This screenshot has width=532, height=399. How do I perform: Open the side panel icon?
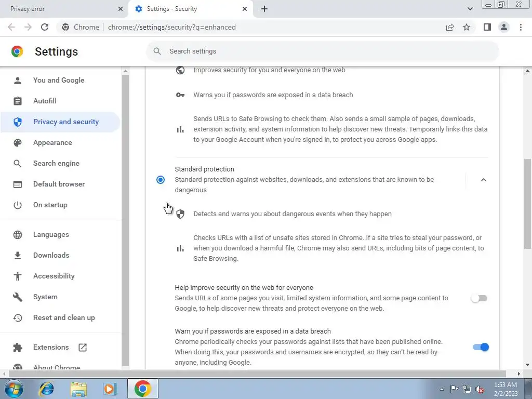[487, 27]
